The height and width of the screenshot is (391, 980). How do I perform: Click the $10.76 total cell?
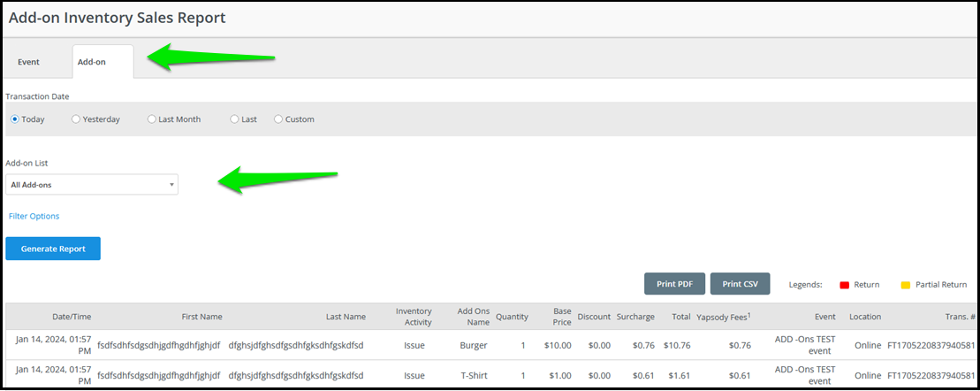(x=677, y=345)
